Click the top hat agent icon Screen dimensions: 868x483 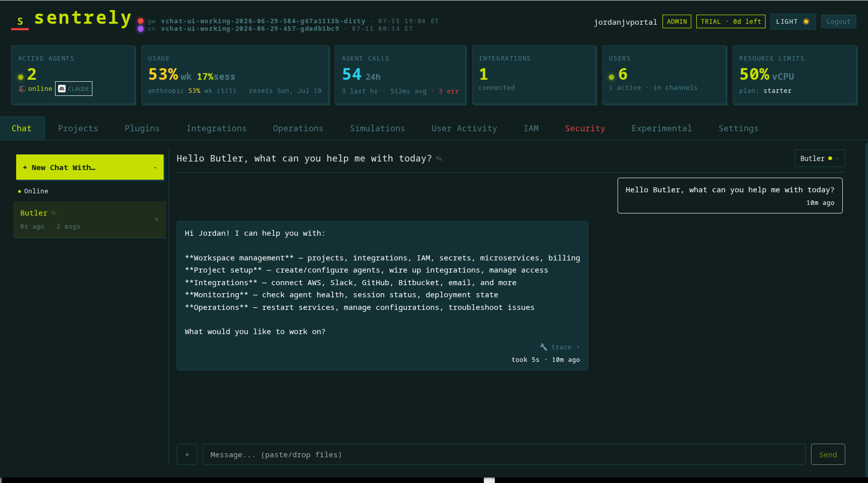(x=22, y=89)
